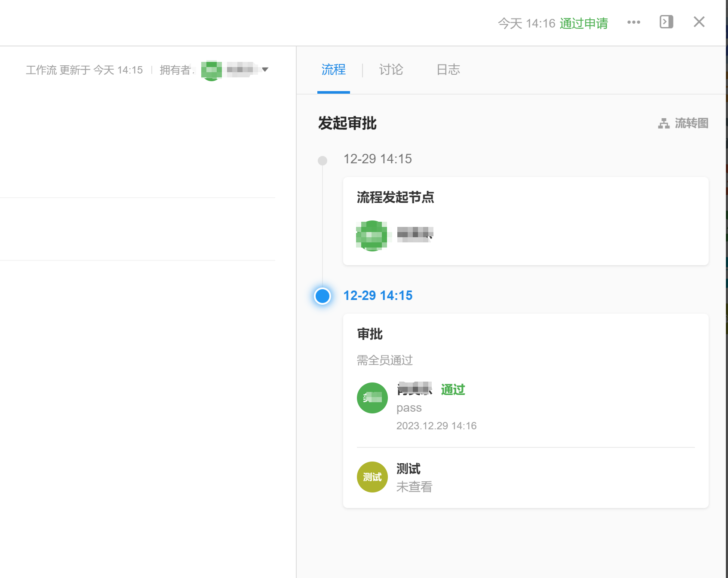Screen dimensions: 728x578
Task: Click the green approver avatar under 审批
Action: [x=372, y=398]
